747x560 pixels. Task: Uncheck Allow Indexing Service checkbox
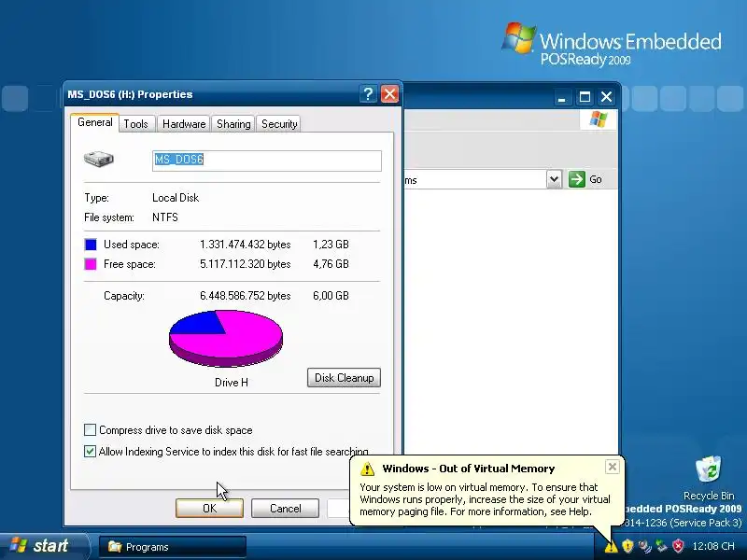pyautogui.click(x=90, y=451)
